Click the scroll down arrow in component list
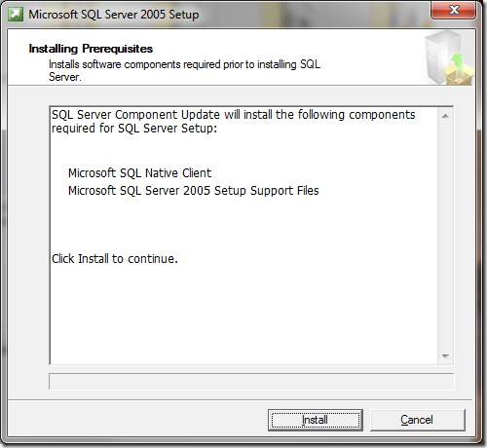The width and height of the screenshot is (487, 448). pyautogui.click(x=445, y=356)
